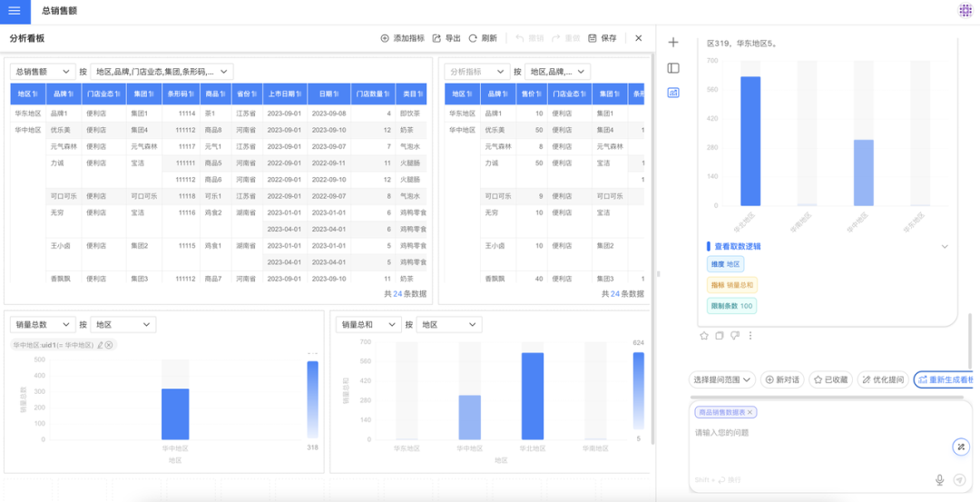
Task: Click the 华北地区 bar in 销量总和 dashboard chart
Action: (x=533, y=397)
